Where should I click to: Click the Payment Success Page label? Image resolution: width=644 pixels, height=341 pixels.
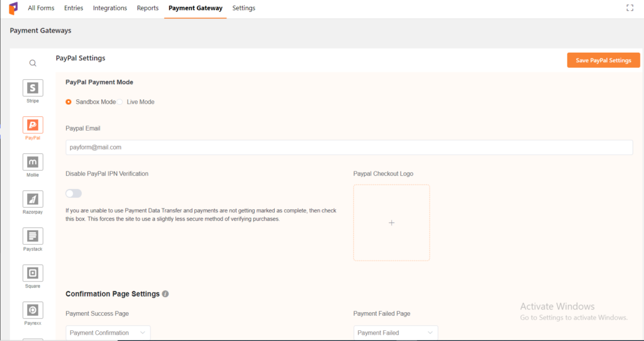[97, 313]
